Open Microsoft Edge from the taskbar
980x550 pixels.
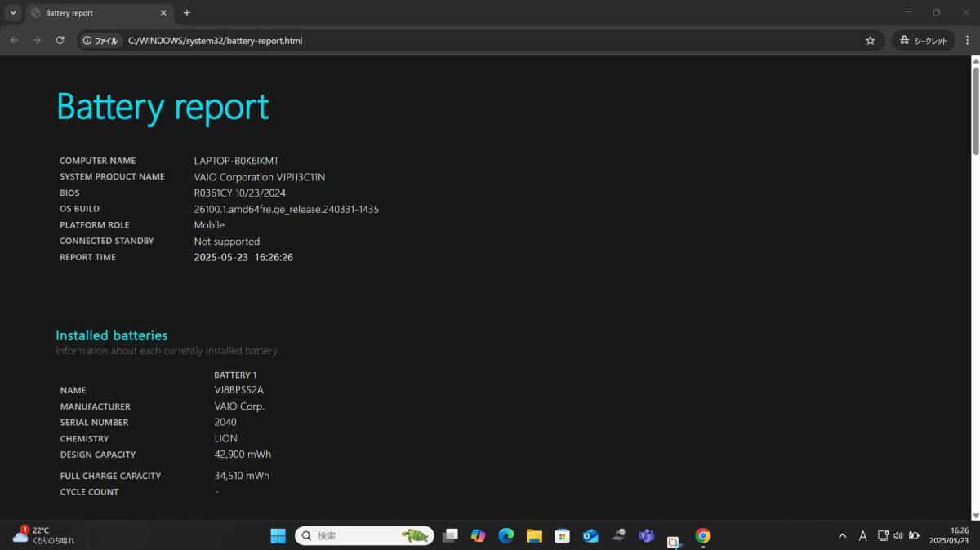[x=506, y=536]
